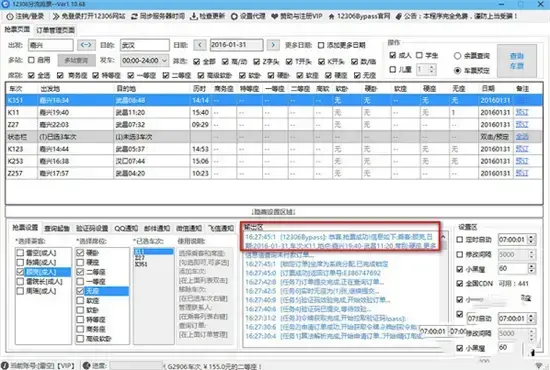Toggle the 筛选 全部 checkbox
The width and height of the screenshot is (550, 370).
coord(197,61)
